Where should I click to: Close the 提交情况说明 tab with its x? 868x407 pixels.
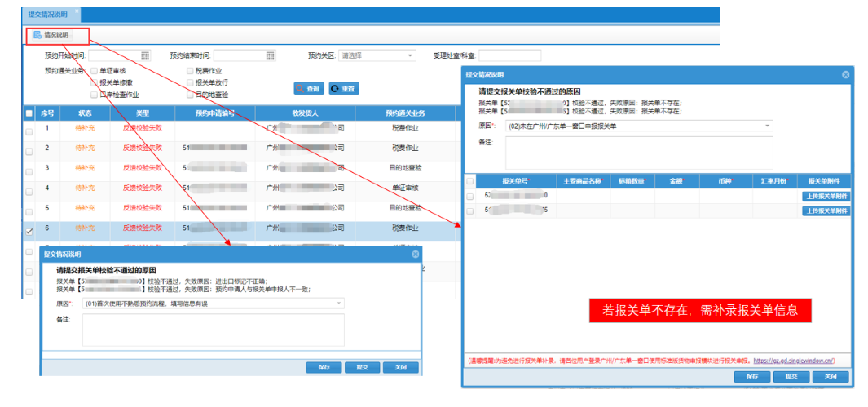[77, 11]
